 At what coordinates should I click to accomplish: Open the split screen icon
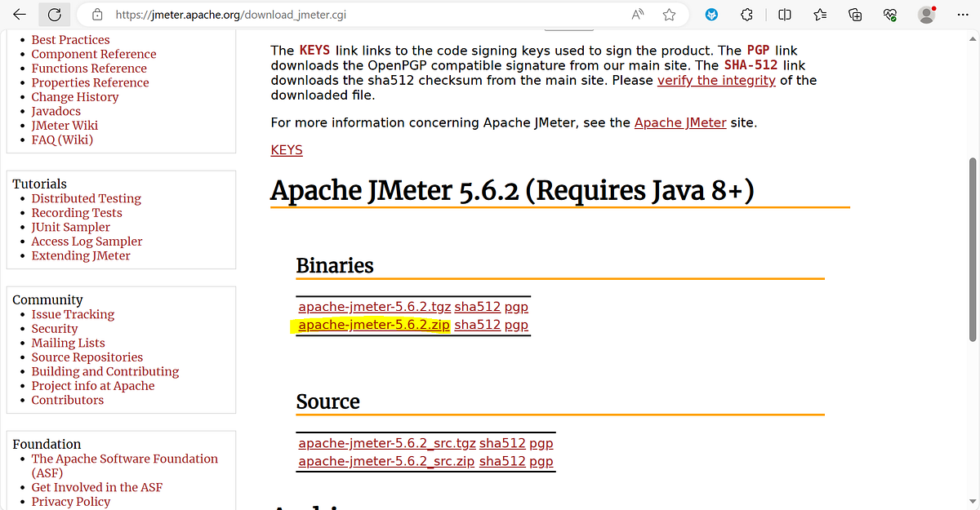[x=783, y=14]
